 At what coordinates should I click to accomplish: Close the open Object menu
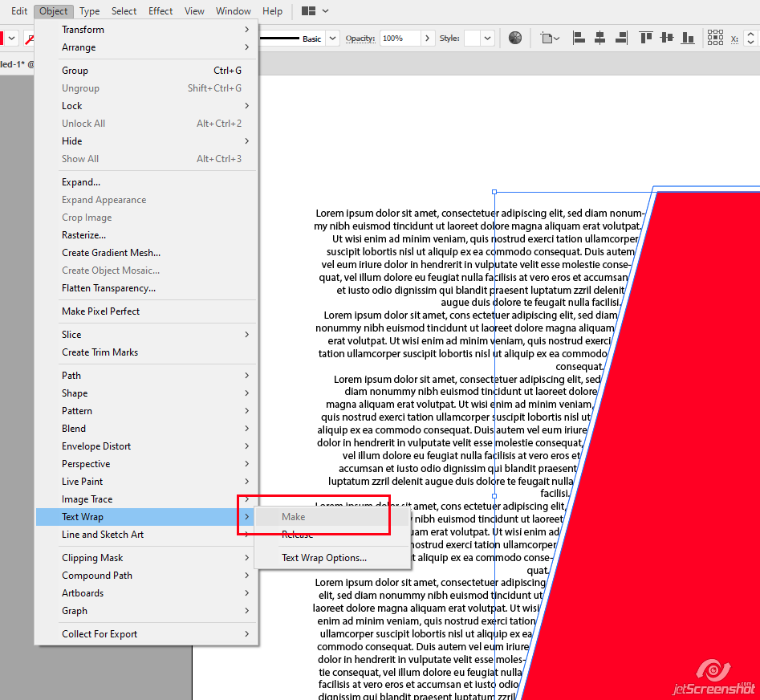coord(53,10)
